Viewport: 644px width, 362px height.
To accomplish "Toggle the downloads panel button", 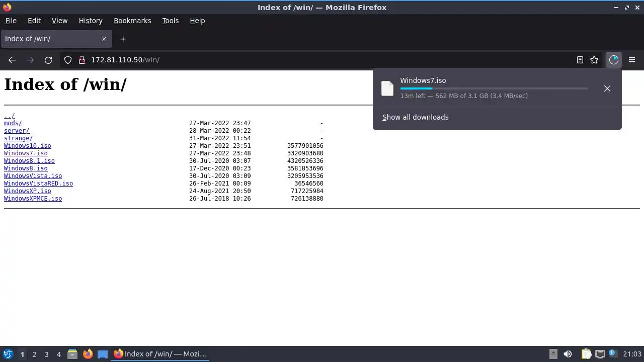I will point(613,60).
